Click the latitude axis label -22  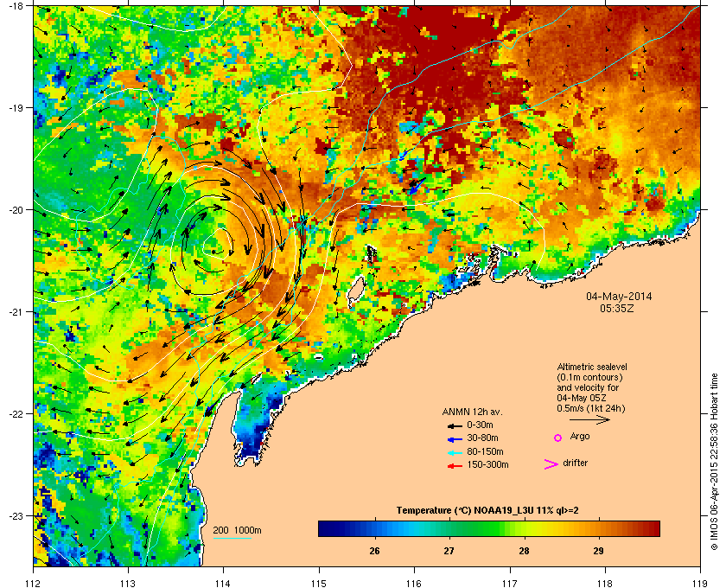[x=16, y=414]
